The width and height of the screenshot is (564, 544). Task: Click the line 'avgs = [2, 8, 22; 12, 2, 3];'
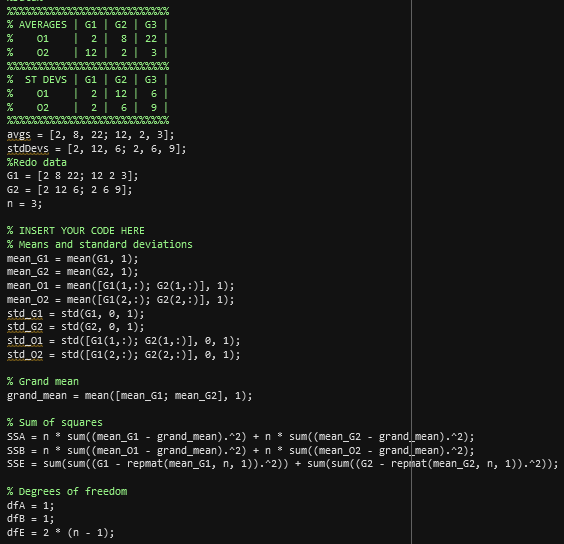coord(91,135)
